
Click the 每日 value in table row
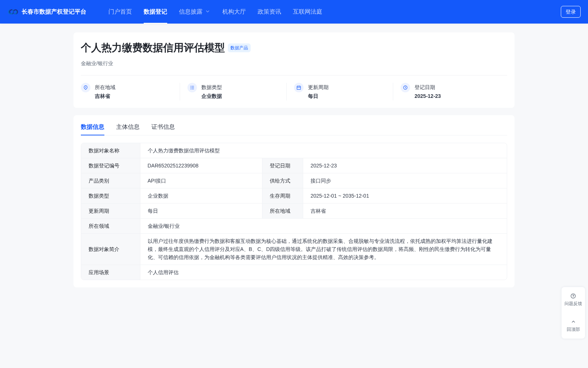point(153,211)
